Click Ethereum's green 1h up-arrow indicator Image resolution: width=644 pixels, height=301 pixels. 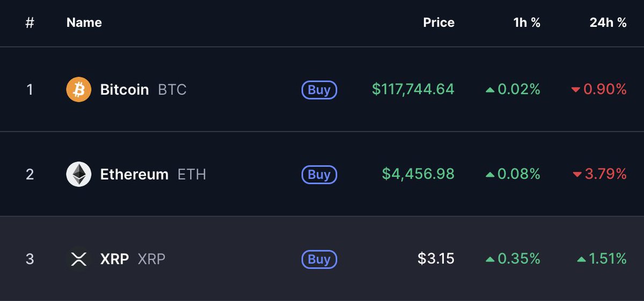point(490,175)
